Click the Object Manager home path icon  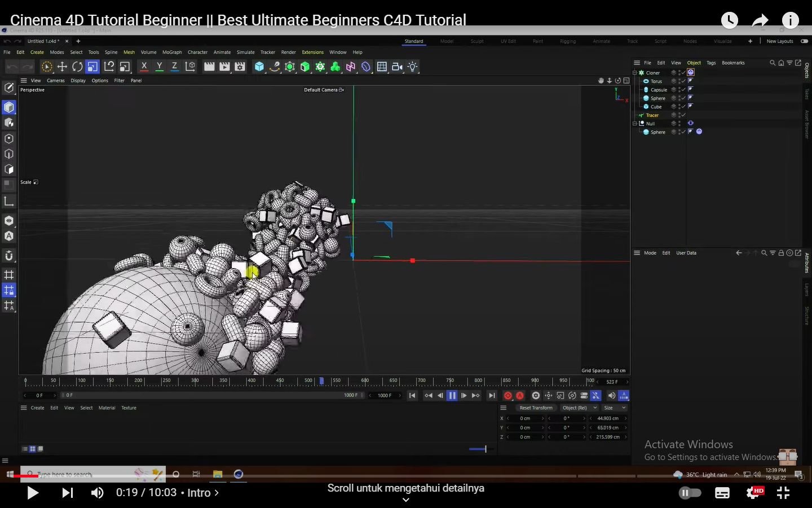781,63
